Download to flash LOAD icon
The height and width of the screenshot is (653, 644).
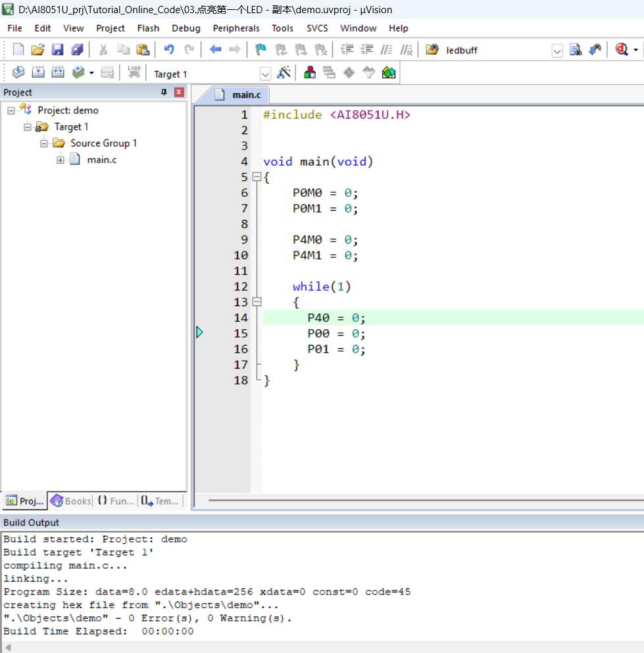[134, 72]
